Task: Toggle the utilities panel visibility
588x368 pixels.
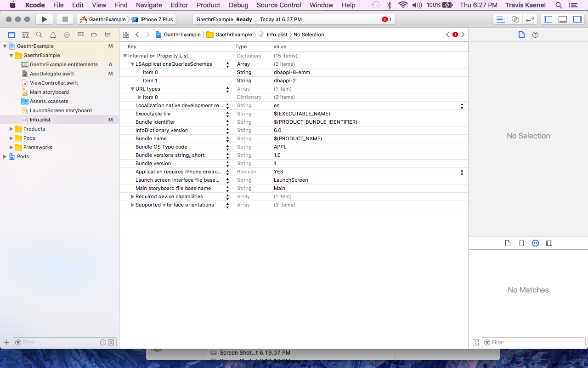Action: (577, 19)
